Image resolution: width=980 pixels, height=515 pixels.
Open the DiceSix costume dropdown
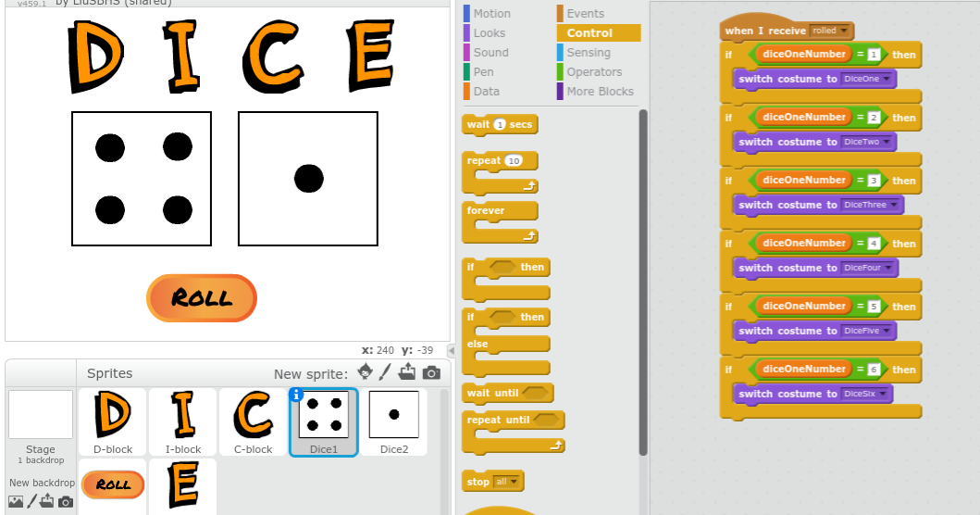[864, 395]
